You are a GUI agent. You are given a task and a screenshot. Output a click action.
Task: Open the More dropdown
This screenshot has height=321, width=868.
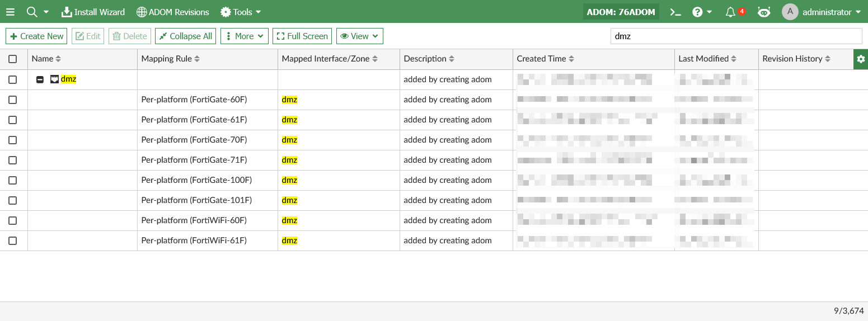tap(245, 36)
